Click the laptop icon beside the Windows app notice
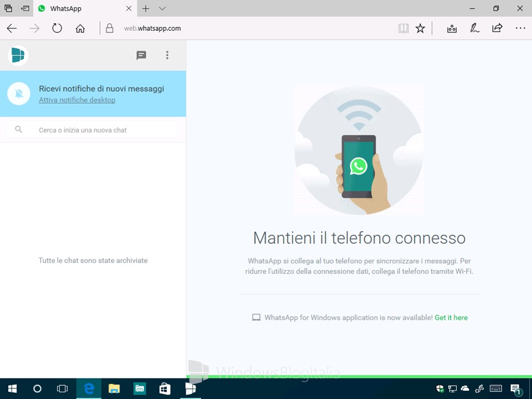The width and height of the screenshot is (532, 399). [x=256, y=317]
